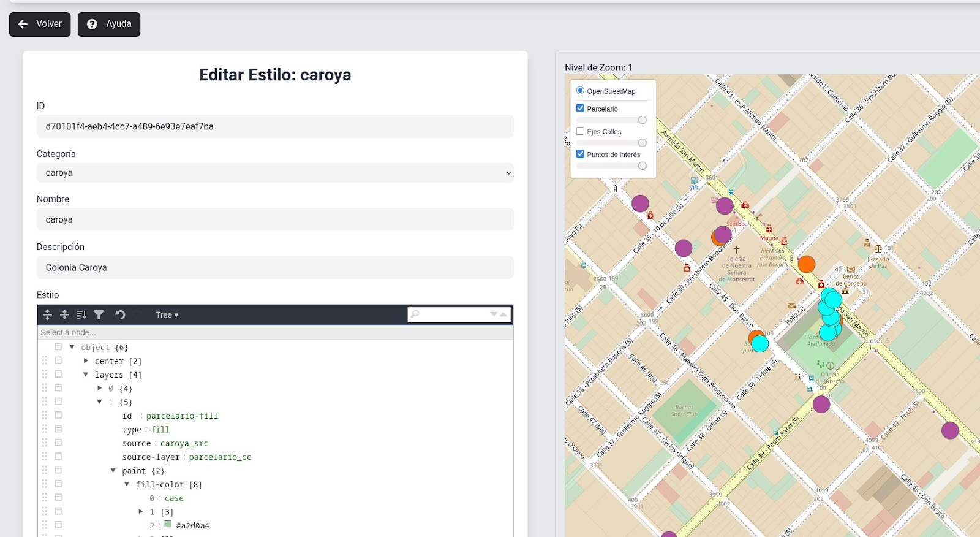This screenshot has width=980, height=537.
Task: Enable the Ejes Calles layer checkbox
Action: (x=580, y=131)
